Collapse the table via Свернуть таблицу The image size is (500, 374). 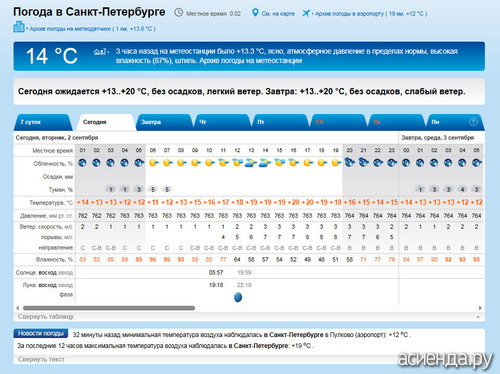(x=46, y=317)
